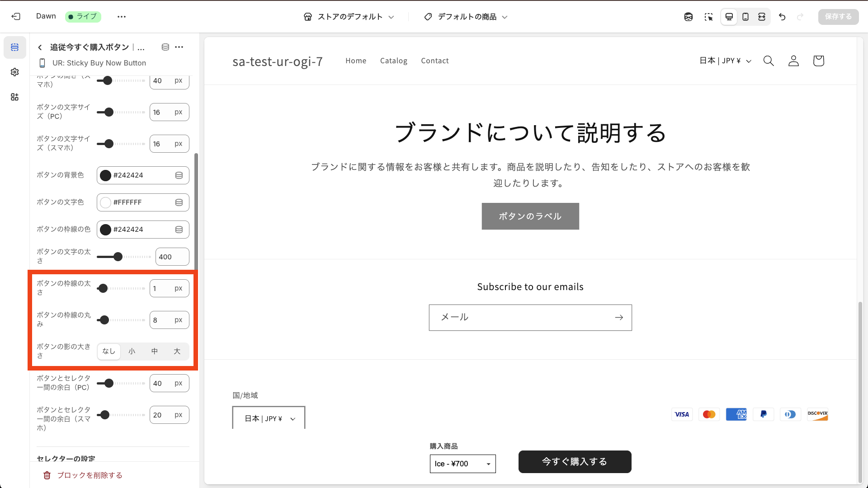Open fullscreen preview mode
The width and height of the screenshot is (868, 488).
tap(762, 17)
